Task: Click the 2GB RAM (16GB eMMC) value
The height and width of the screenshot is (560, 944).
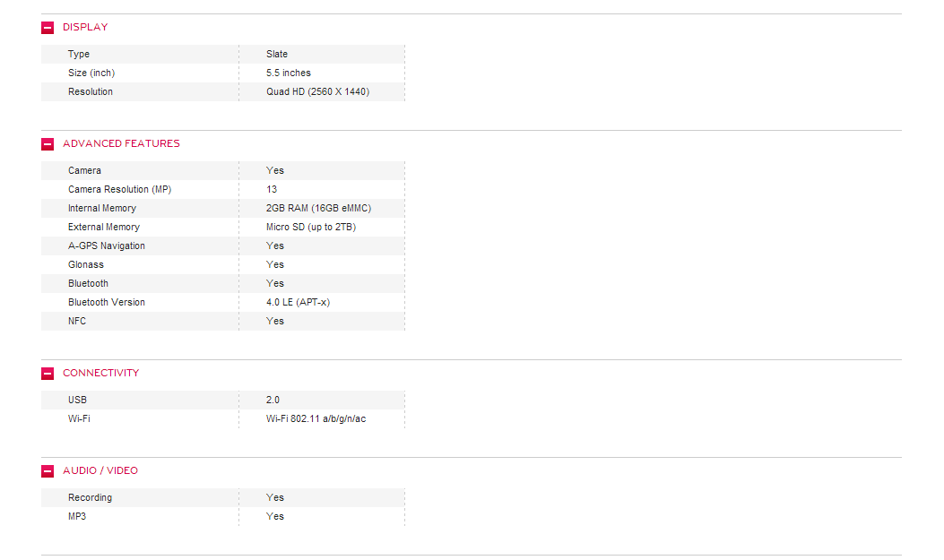Action: click(x=318, y=208)
